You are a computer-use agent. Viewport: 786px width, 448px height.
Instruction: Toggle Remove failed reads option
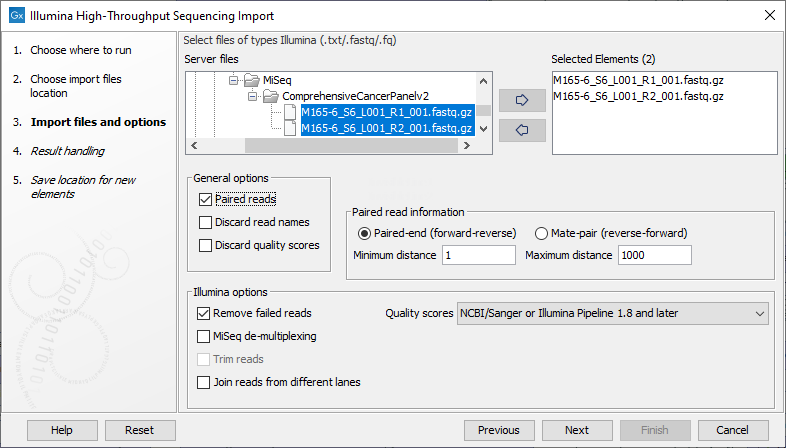tap(203, 314)
